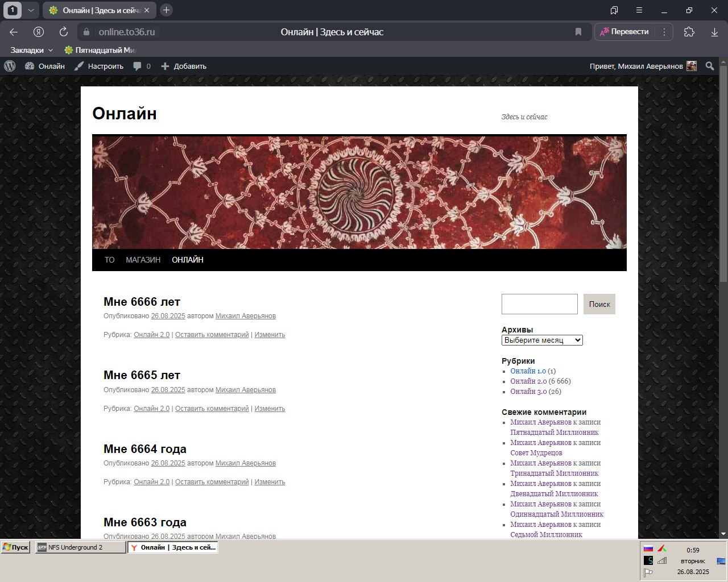Open the tab-count icon showing 1
Screen dimensions: 728x582
click(13, 10)
